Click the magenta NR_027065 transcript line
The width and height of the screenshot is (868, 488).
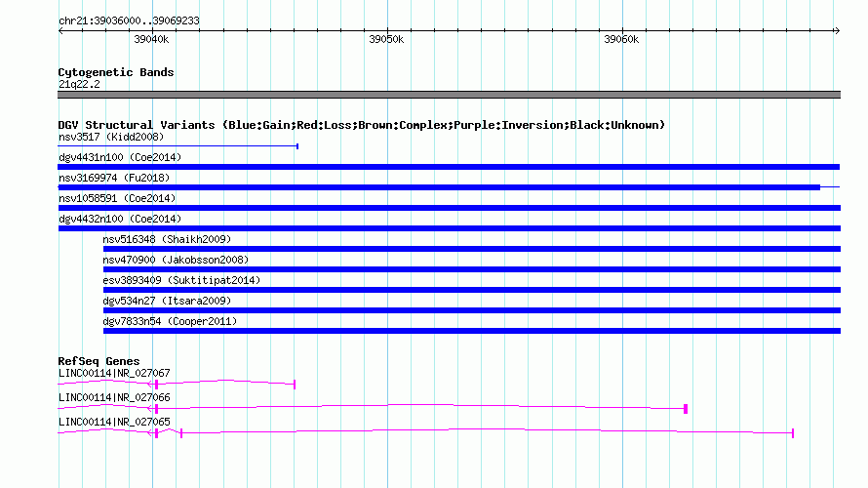click(x=425, y=431)
